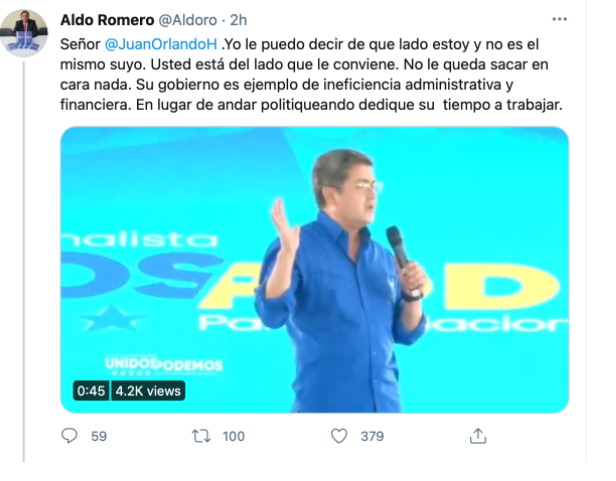Play the embedded video
The width and height of the screenshot is (616, 481).
314,270
